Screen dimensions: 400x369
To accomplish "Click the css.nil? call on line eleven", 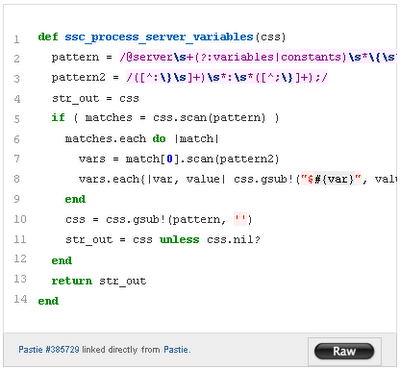I will 234,240.
